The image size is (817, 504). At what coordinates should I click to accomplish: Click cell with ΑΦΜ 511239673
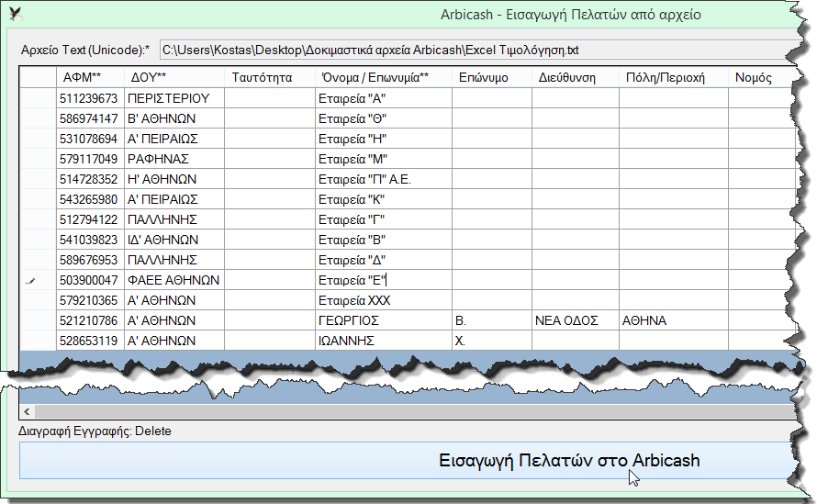coord(90,98)
